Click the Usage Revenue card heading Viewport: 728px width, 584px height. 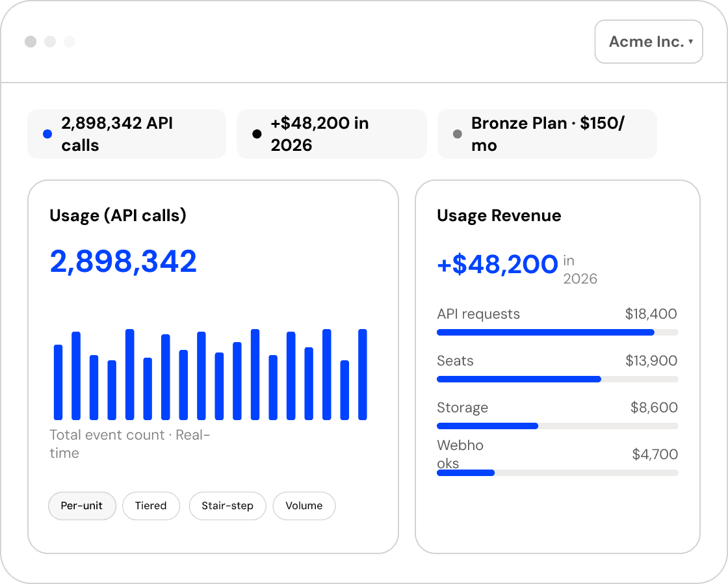[x=499, y=215]
